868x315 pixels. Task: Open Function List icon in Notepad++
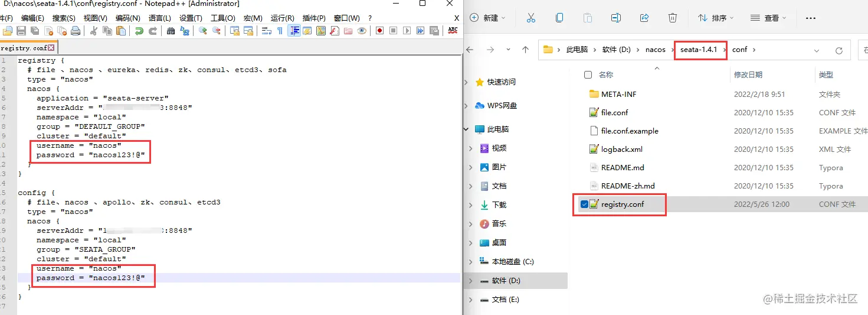point(335,31)
